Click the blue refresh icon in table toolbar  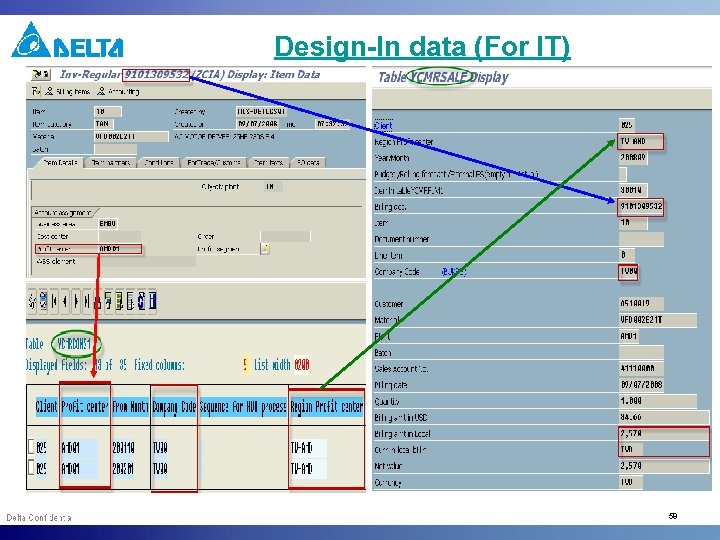[x=141, y=301]
